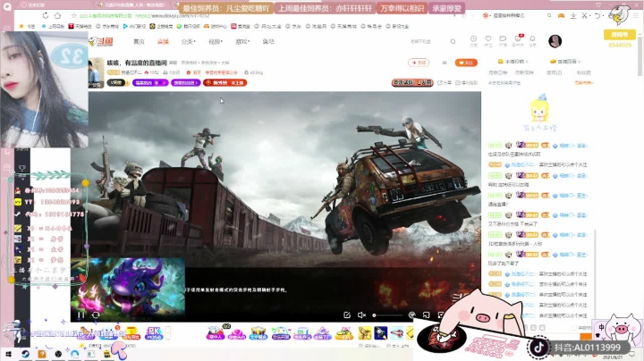Open Steam from the taskbar
Viewport: 644px width, 361px height.
[25, 354]
